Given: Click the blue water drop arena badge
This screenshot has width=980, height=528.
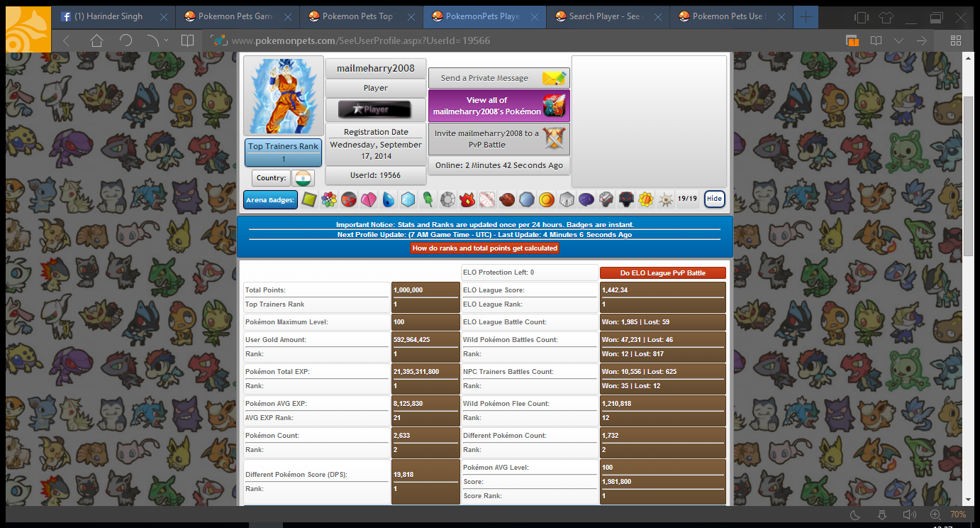Looking at the screenshot, I should [x=388, y=199].
